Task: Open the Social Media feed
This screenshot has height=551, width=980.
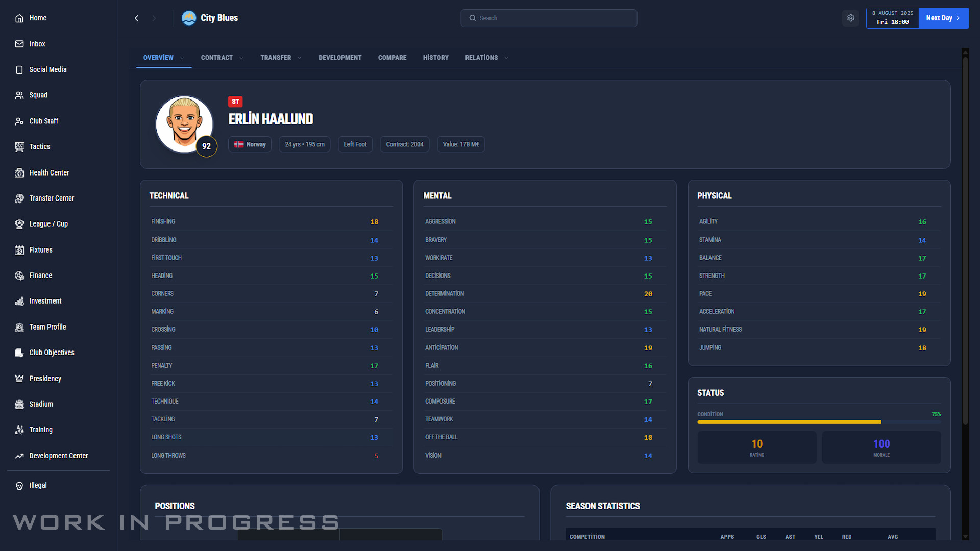Action: [x=48, y=69]
